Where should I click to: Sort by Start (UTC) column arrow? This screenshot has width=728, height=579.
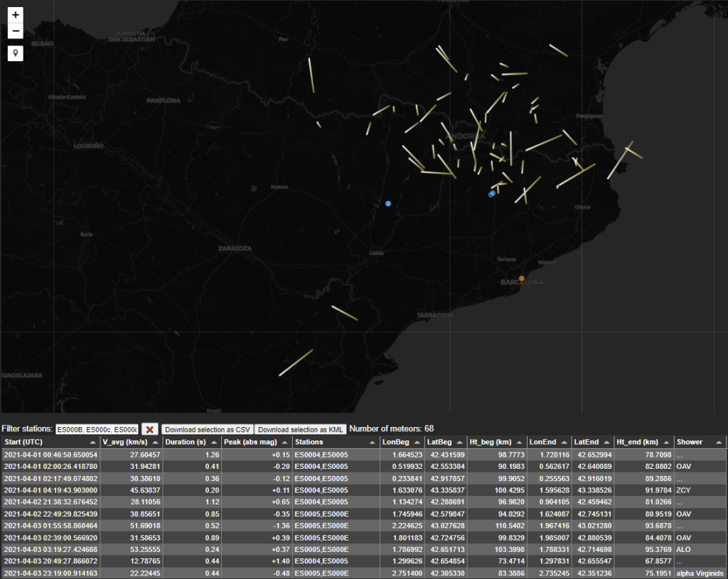point(92,442)
